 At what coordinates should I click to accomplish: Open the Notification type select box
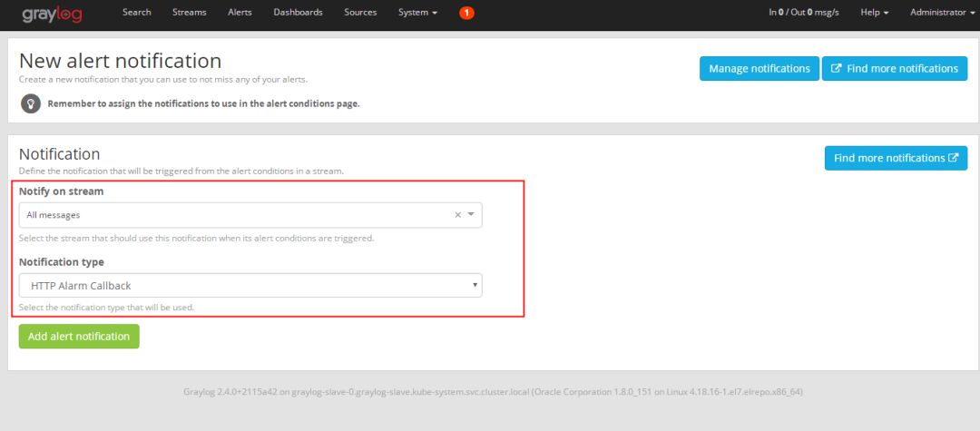[x=250, y=286]
